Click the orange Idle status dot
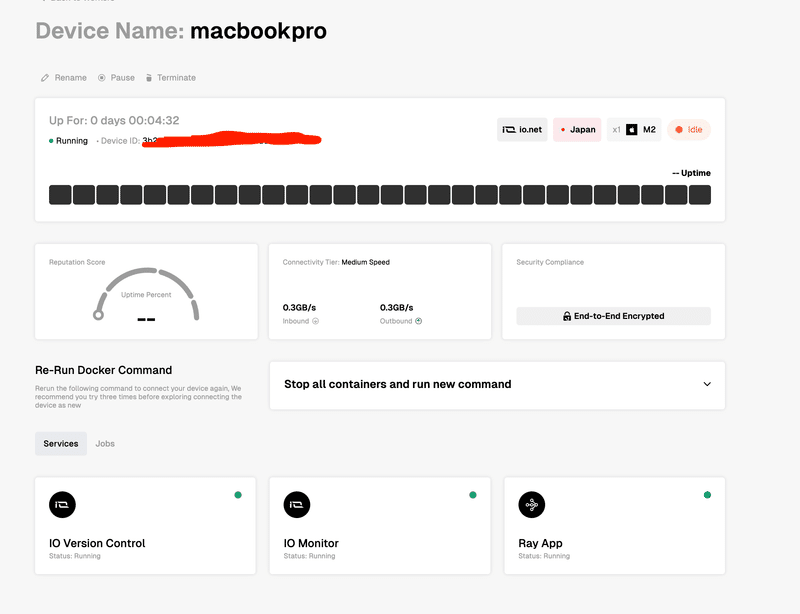Screen dimensions: 800x614 coord(679,130)
